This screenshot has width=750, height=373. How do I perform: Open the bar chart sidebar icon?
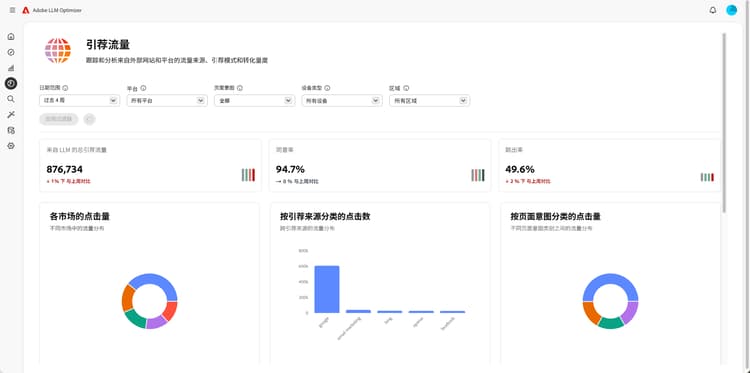click(11, 68)
